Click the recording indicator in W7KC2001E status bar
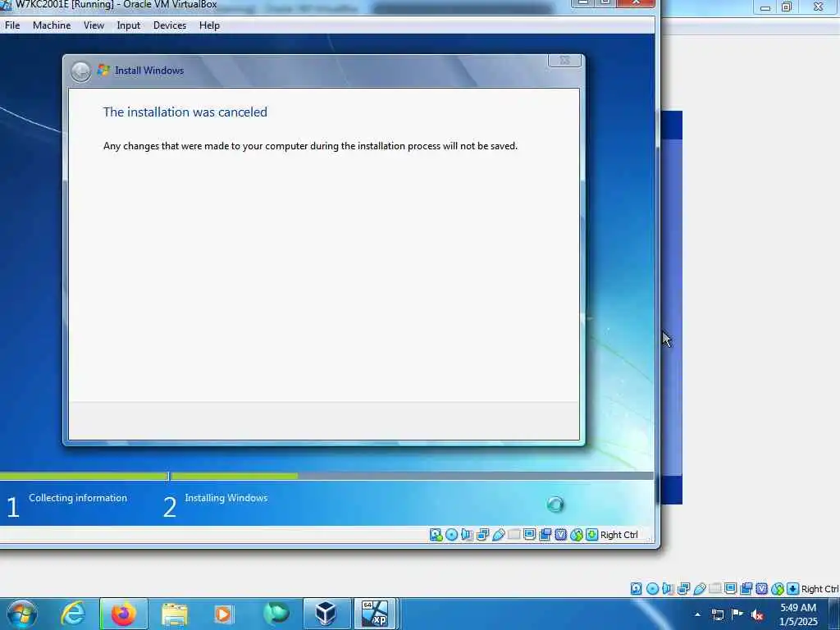Screen dimensions: 840x630 coord(545,535)
